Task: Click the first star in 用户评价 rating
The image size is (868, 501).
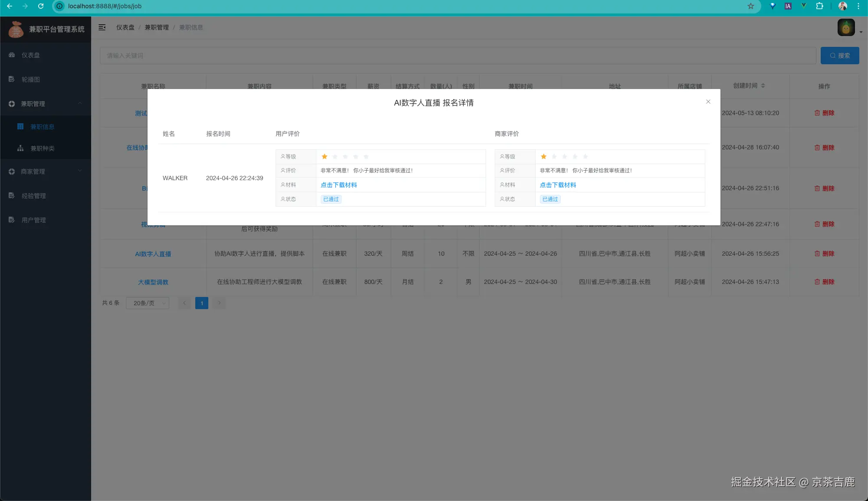Action: [324, 157]
